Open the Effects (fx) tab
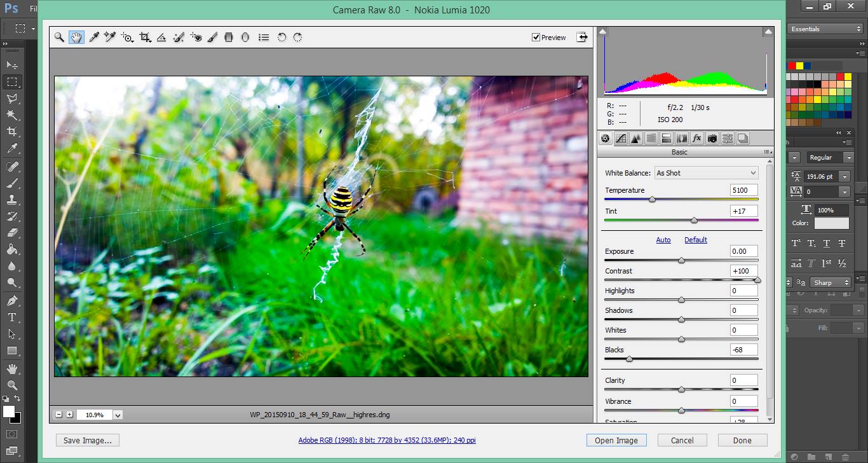This screenshot has height=463, width=868. [x=697, y=138]
